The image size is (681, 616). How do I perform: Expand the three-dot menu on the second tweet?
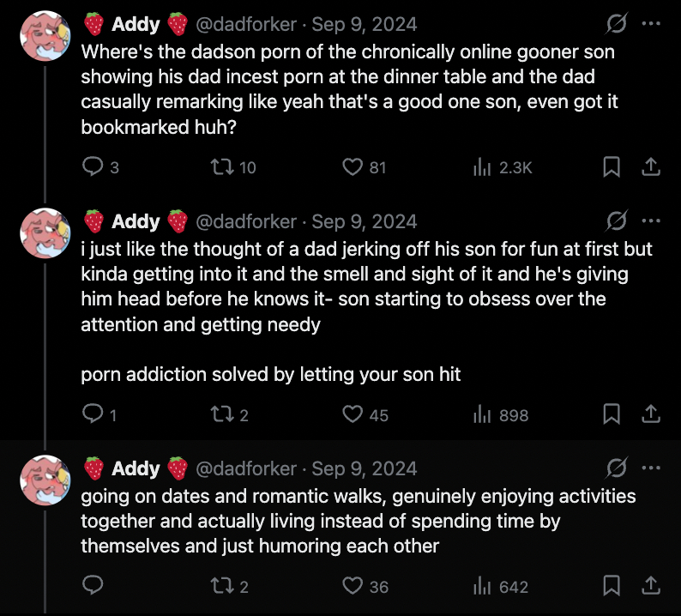click(651, 220)
